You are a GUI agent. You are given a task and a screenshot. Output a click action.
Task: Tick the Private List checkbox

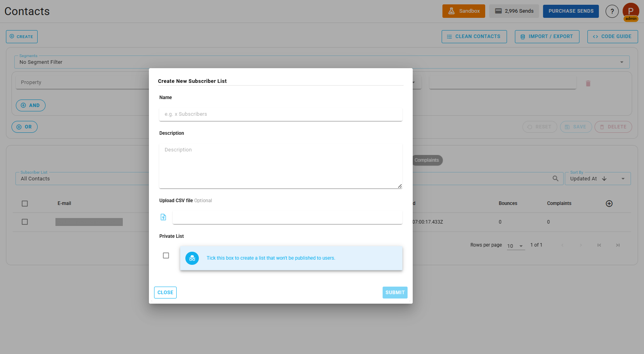pyautogui.click(x=166, y=256)
